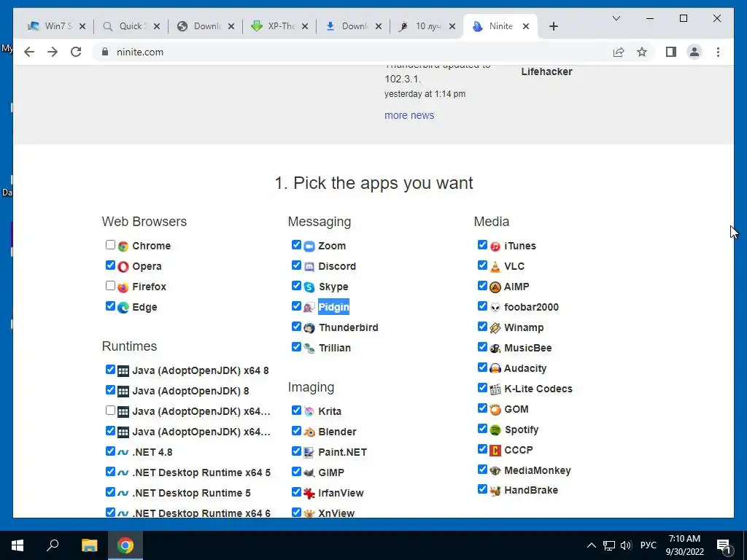This screenshot has width=747, height=560.
Task: Click the Zoom app icon
Action: 309,246
